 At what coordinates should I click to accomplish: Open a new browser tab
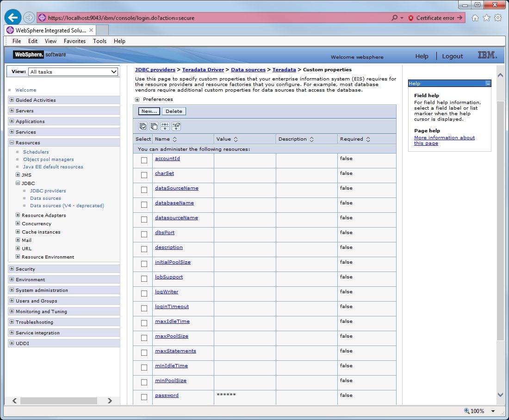click(x=102, y=30)
